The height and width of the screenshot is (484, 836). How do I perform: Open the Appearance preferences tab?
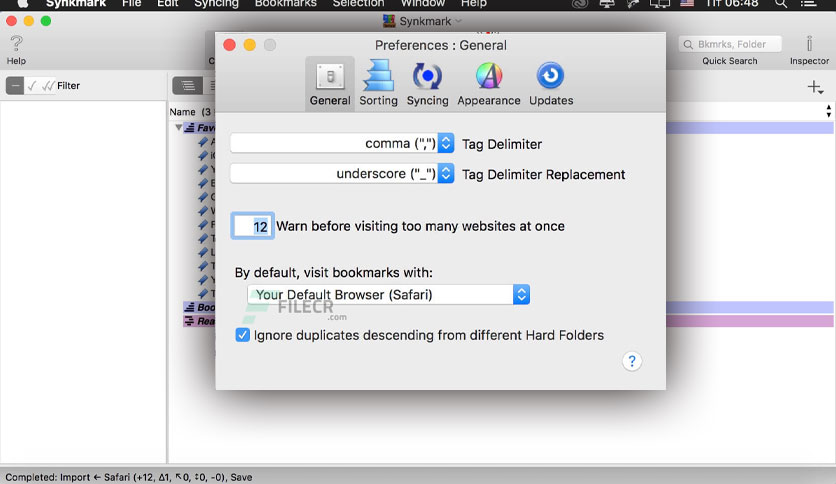tap(488, 84)
